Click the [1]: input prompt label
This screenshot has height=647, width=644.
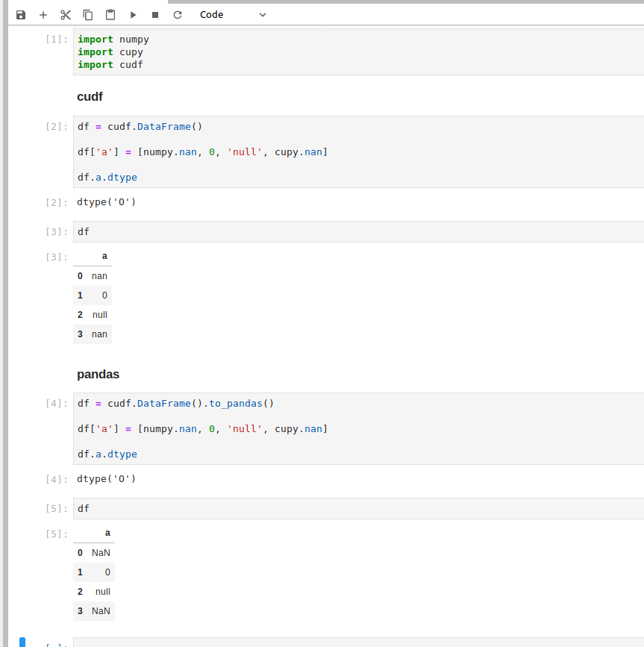[57, 40]
